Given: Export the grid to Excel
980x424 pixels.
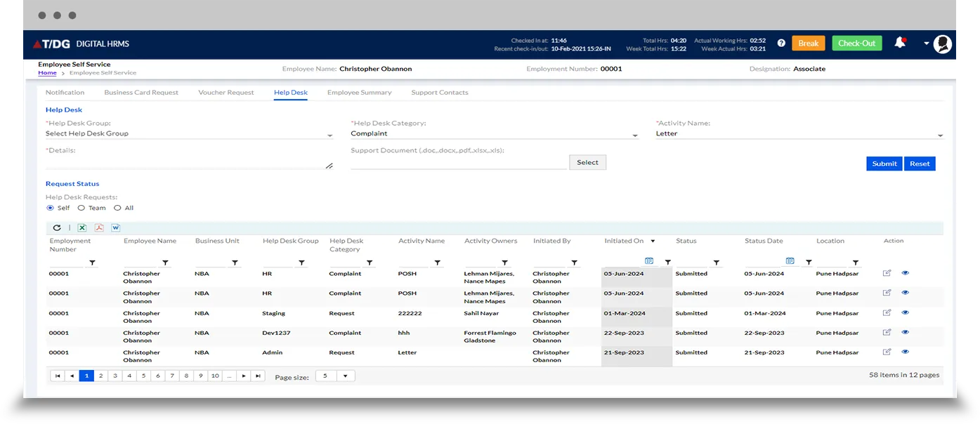Looking at the screenshot, I should point(82,227).
